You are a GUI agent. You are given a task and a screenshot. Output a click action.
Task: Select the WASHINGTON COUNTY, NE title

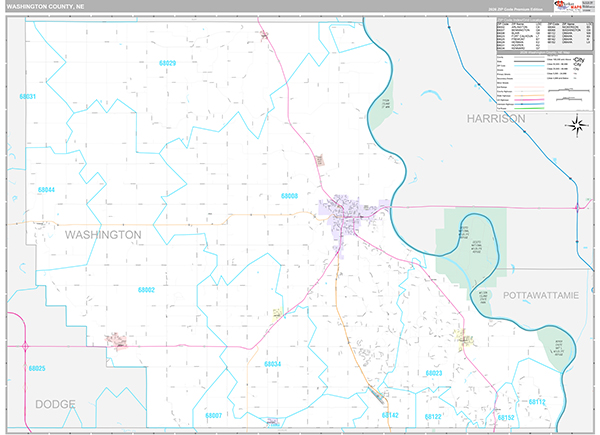coord(43,8)
